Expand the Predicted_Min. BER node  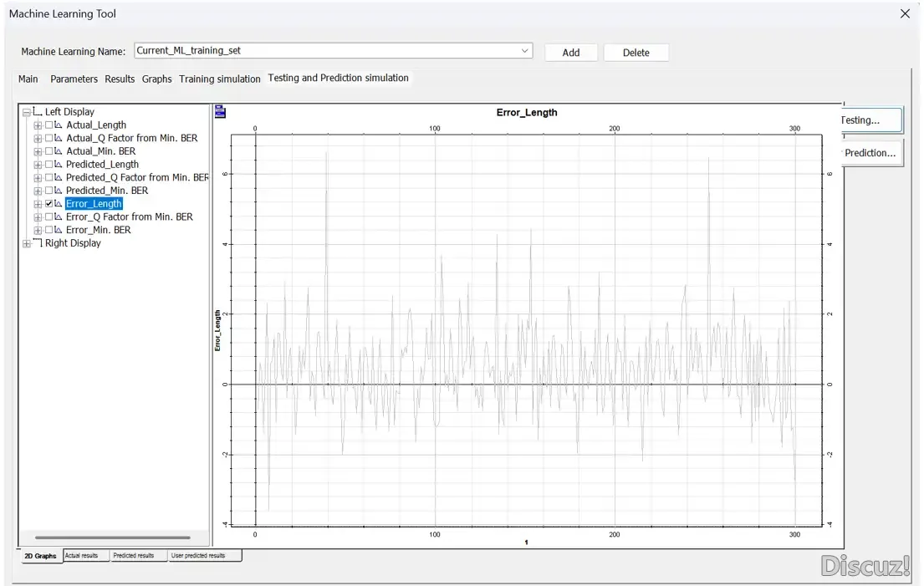click(x=38, y=191)
